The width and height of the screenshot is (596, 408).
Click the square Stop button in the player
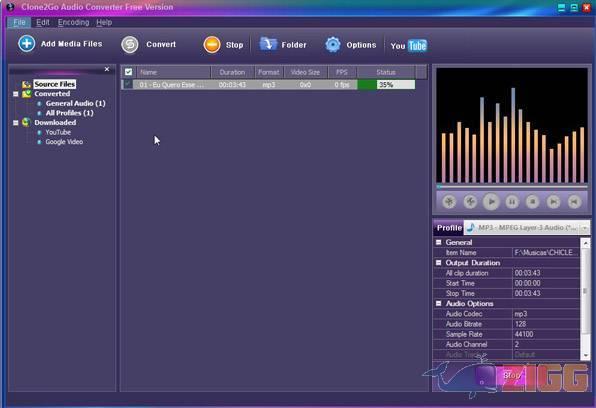pos(533,202)
